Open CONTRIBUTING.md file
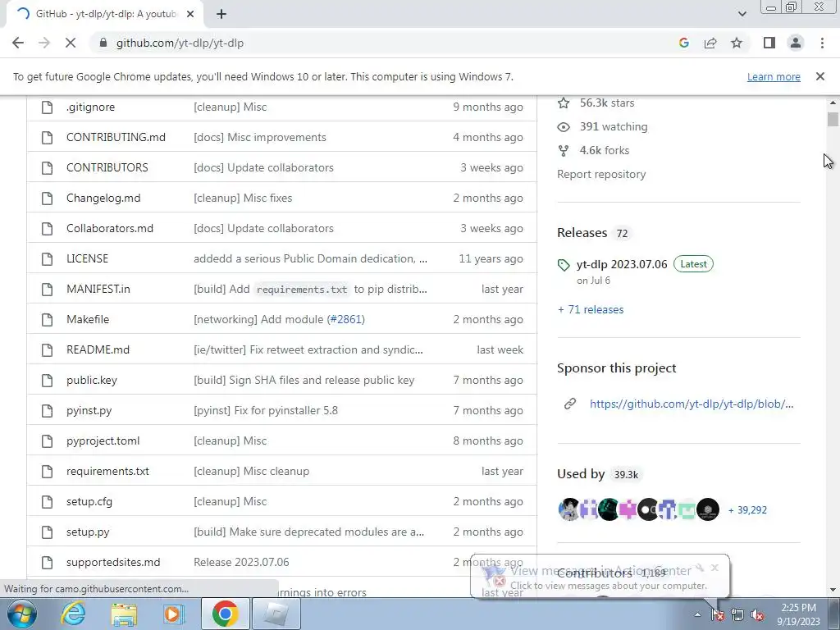This screenshot has height=630, width=840. [116, 137]
